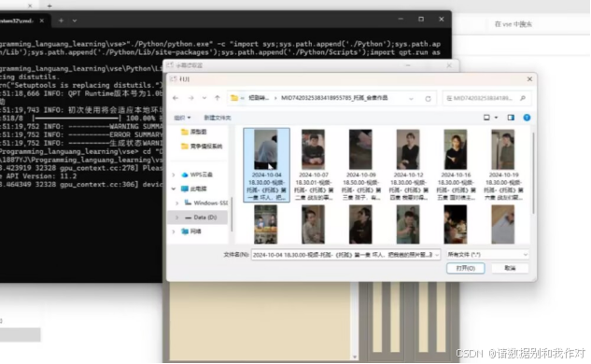Change the view layout icon
Image resolution: width=591 pixels, height=364 pixels.
[x=486, y=118]
